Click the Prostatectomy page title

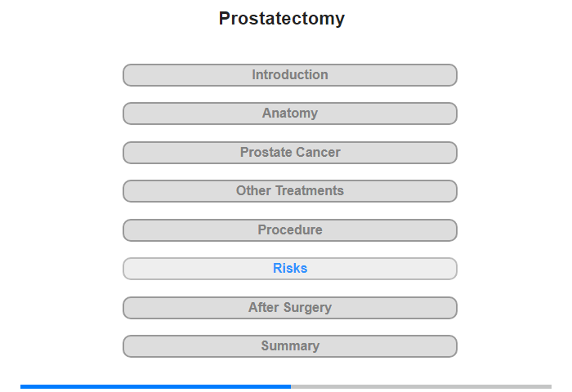(281, 19)
